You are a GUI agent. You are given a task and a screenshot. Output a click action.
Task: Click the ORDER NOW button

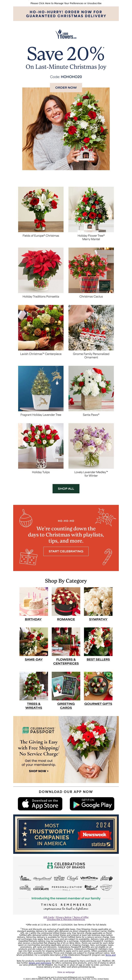tap(66, 87)
